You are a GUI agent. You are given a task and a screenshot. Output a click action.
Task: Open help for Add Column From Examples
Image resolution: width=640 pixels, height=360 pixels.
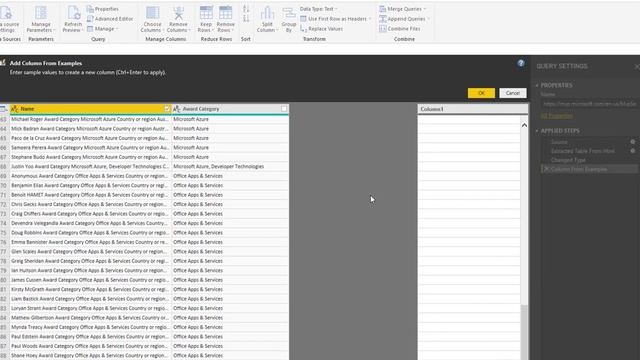pos(521,63)
